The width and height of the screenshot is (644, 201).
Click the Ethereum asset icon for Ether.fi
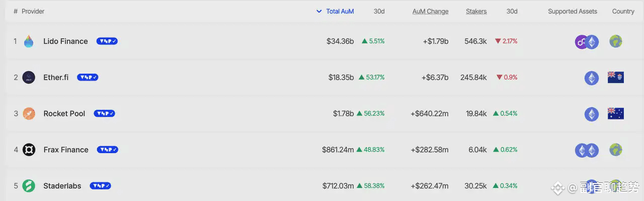click(592, 78)
